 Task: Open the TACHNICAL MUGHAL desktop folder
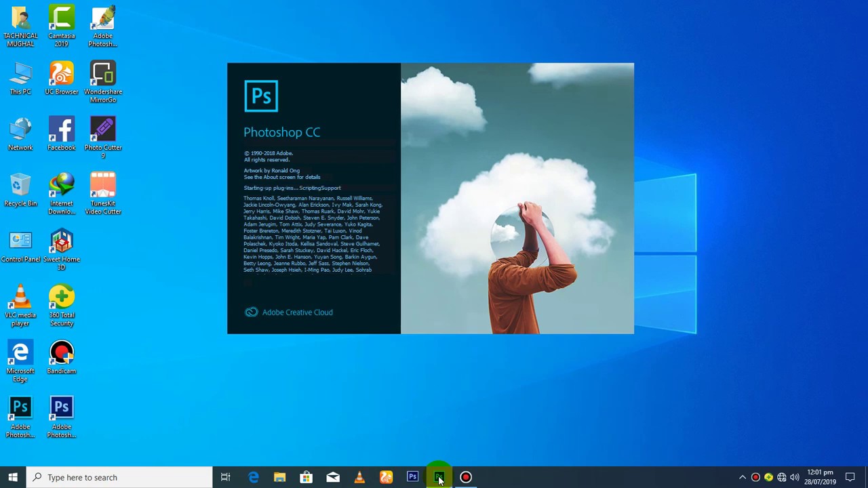tap(20, 27)
